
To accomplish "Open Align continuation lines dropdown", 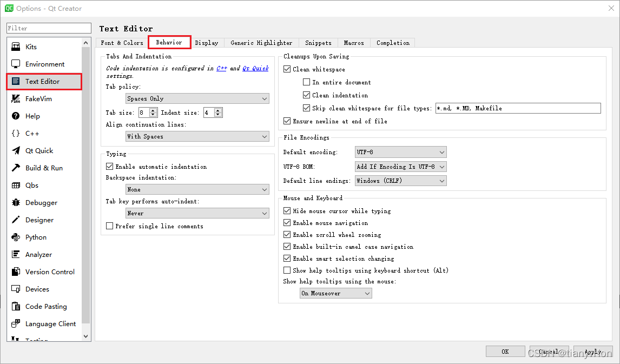I will click(x=197, y=136).
